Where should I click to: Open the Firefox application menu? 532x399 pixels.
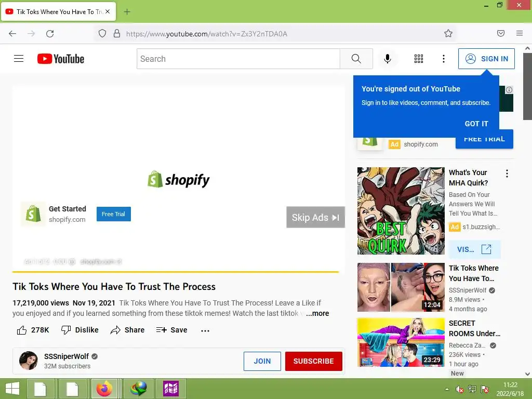[520, 33]
